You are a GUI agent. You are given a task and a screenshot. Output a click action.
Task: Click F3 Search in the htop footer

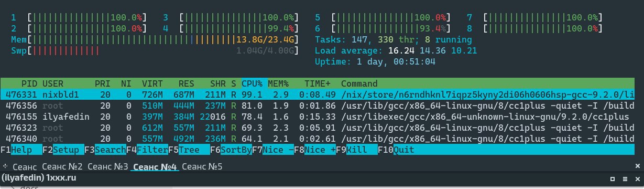pos(105,150)
